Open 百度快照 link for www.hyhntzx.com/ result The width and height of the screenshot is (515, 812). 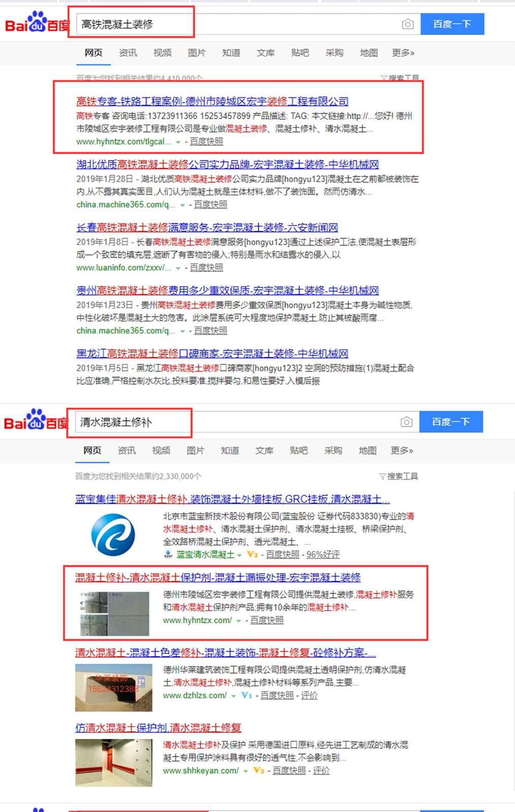(x=267, y=620)
